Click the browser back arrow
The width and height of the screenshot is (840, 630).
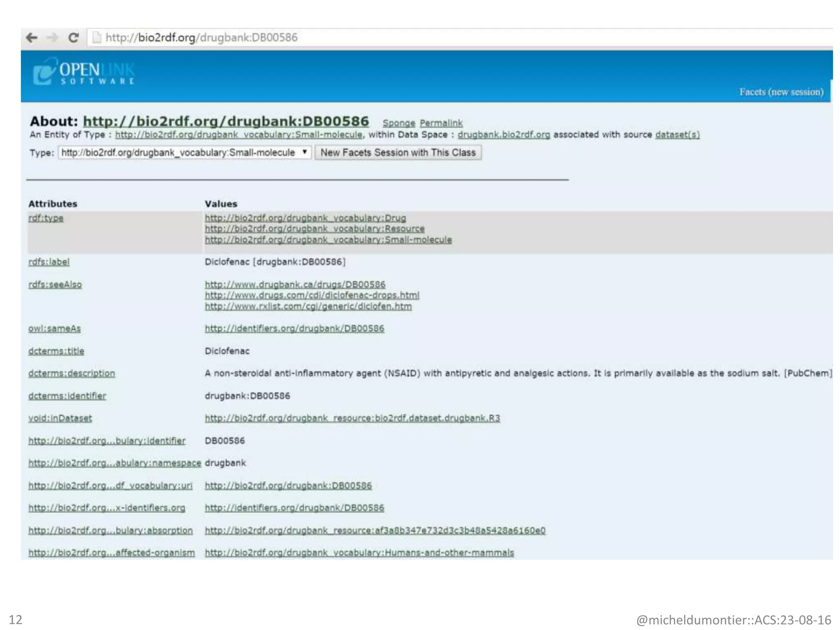[x=32, y=38]
